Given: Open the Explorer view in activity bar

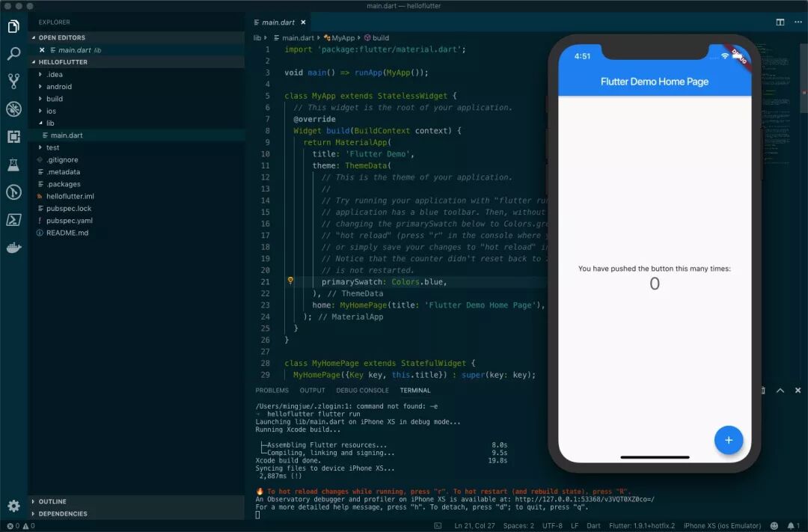Looking at the screenshot, I should point(14,25).
